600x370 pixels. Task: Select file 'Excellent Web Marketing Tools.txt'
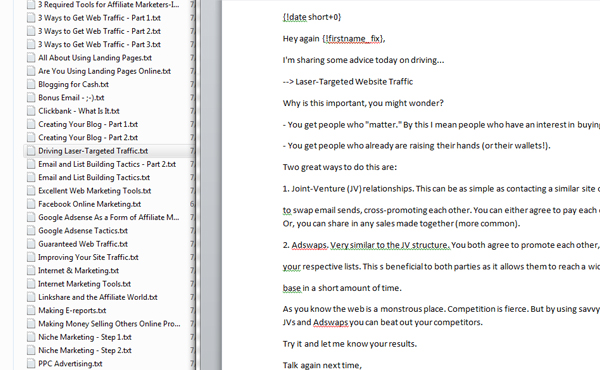click(95, 191)
